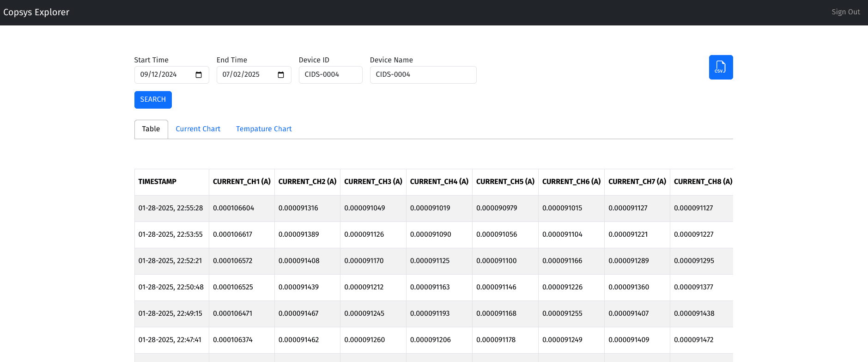Open the Copsys Explorer home link
Viewport: 868px width, 362px height.
click(36, 12)
